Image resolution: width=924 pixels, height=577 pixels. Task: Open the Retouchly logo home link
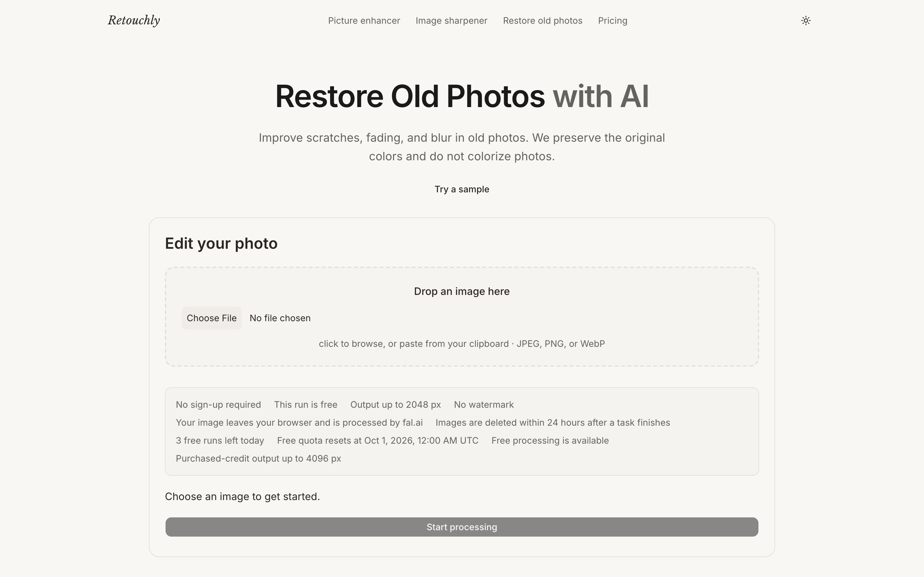[134, 20]
